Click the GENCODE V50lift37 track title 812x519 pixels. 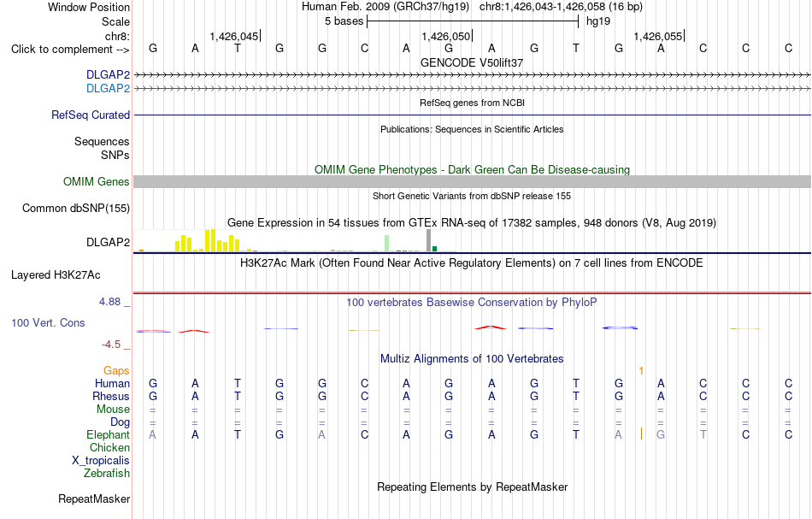tap(472, 62)
